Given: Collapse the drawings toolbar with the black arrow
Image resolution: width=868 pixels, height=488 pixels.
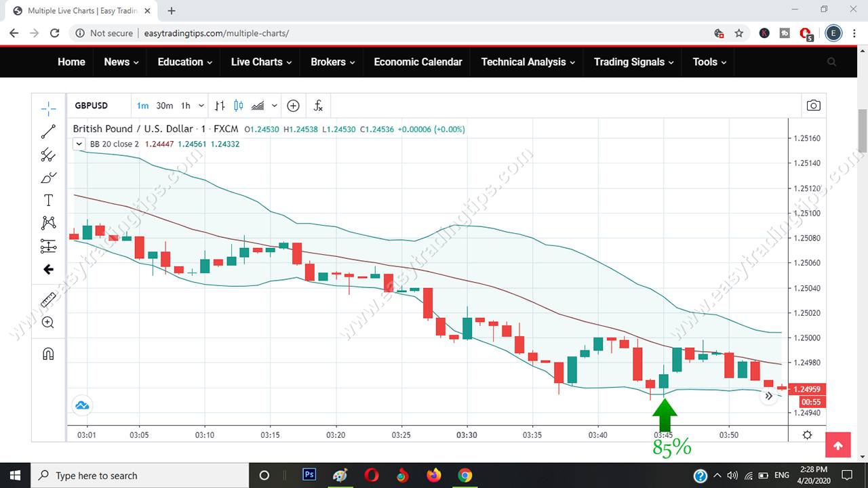Looking at the screenshot, I should point(47,269).
